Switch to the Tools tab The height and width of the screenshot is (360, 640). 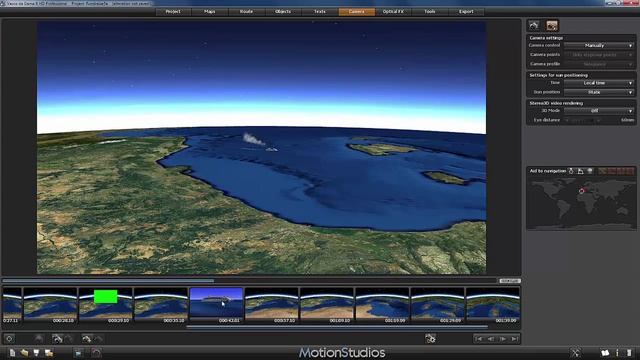[x=430, y=12]
